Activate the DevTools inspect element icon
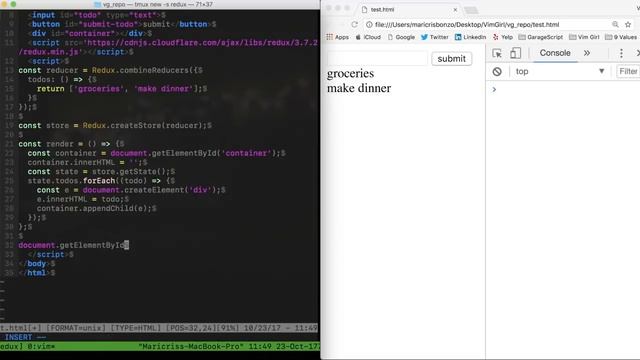This screenshot has width=640, height=360. click(x=497, y=53)
